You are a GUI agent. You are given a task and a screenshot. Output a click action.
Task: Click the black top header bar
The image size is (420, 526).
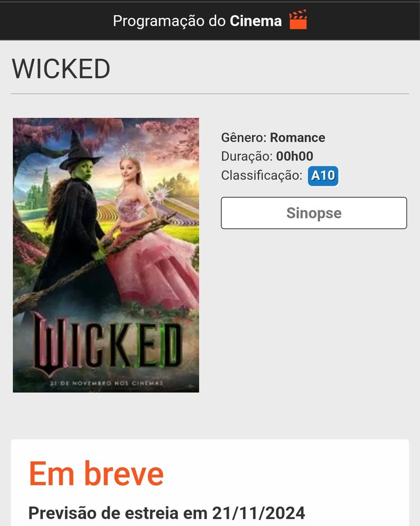[210, 21]
